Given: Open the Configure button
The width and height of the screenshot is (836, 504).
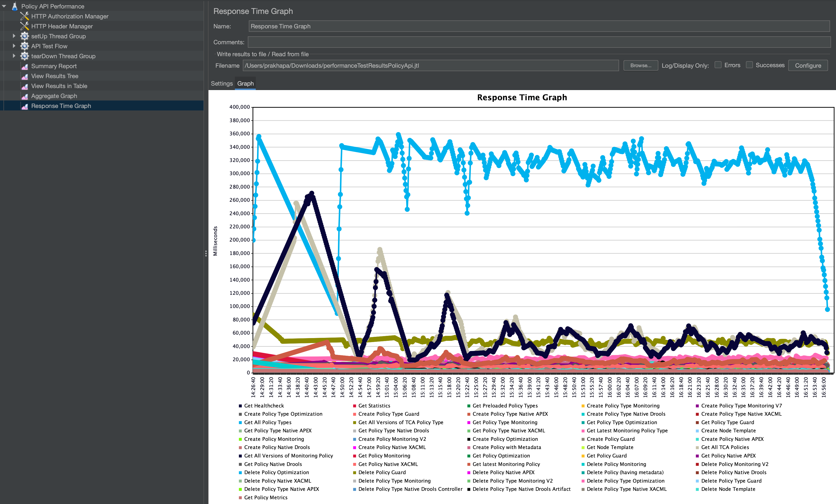Looking at the screenshot, I should 808,65.
